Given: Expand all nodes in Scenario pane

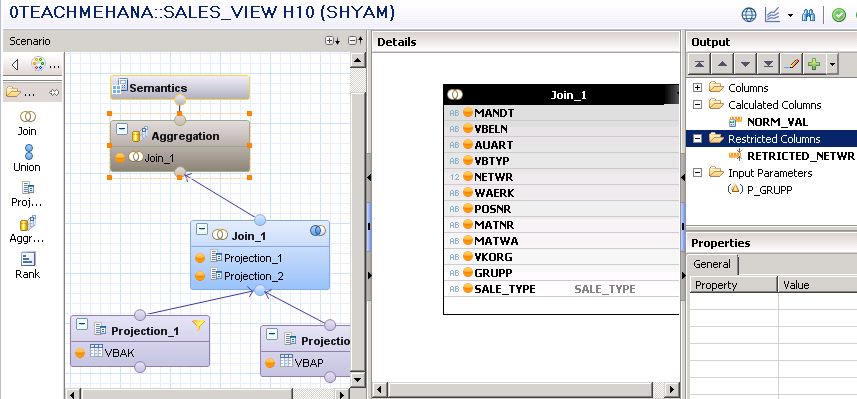Looking at the screenshot, I should pos(332,41).
